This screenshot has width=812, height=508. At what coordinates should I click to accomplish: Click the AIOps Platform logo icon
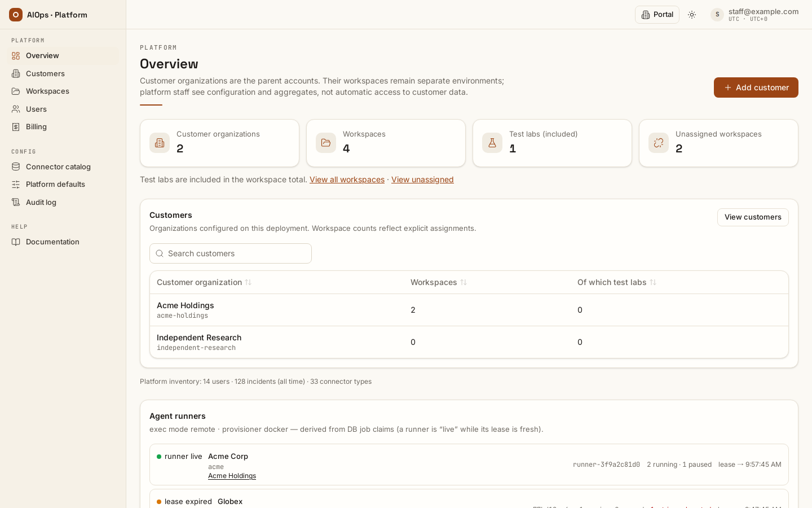[x=16, y=15]
